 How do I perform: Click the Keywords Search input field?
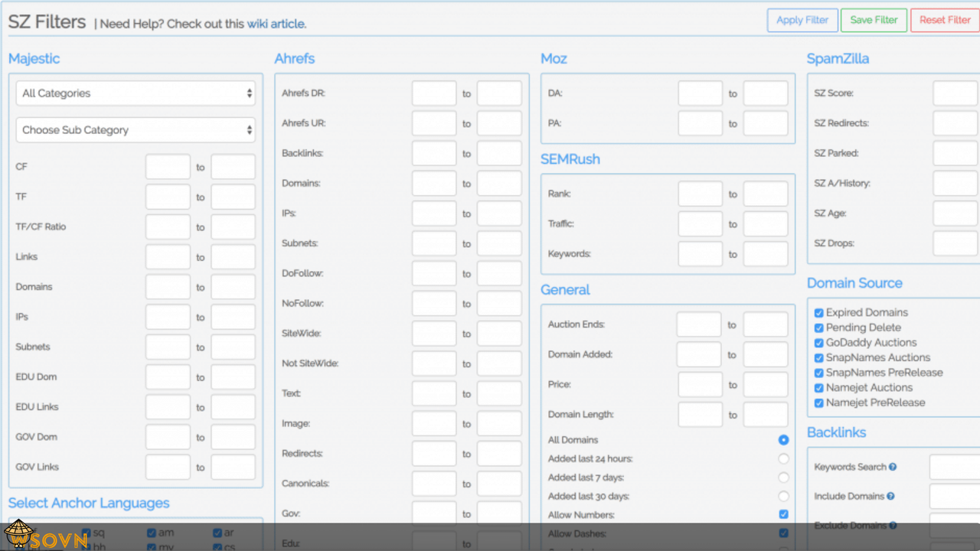click(954, 467)
